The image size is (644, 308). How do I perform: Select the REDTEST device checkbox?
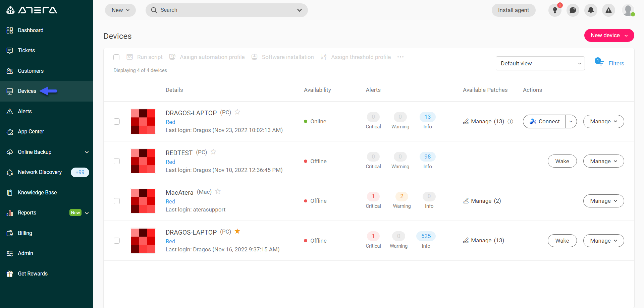[x=117, y=161]
